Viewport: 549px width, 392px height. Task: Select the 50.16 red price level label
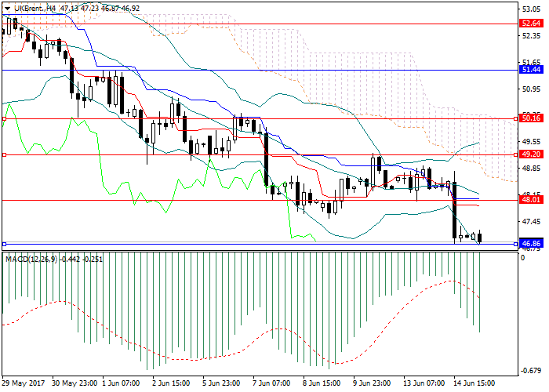tap(531, 118)
